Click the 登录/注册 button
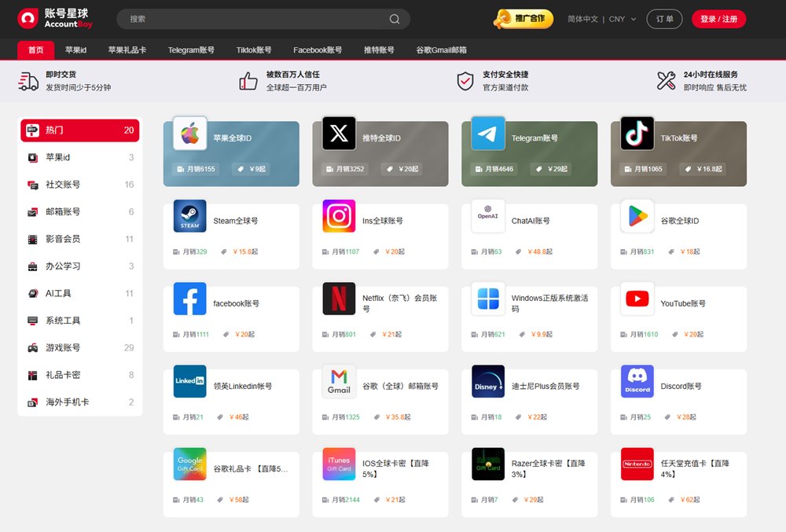 [718, 19]
